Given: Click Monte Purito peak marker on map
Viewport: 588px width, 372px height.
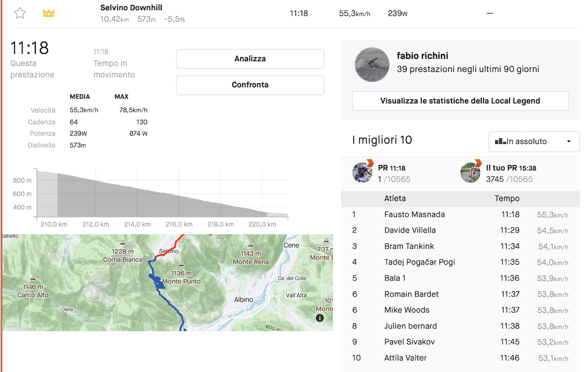Looking at the screenshot, I should coord(181,264).
